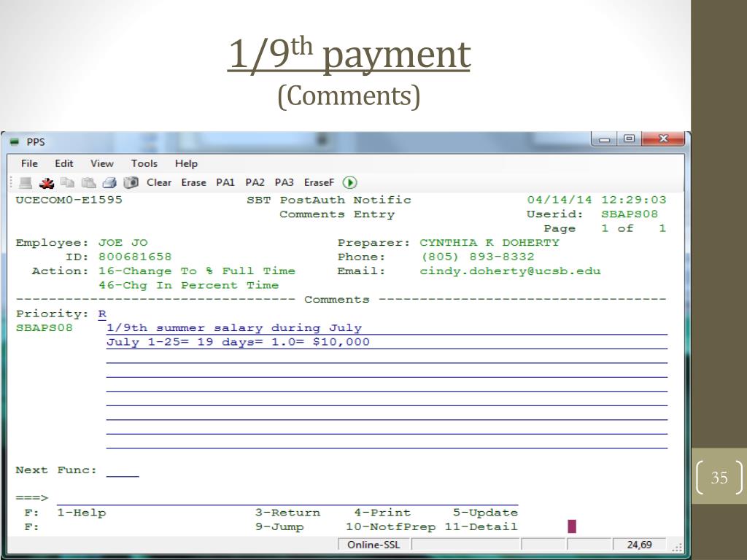Viewport: 747px width, 560px height.
Task: Click the copy icon in toolbar
Action: (x=67, y=182)
